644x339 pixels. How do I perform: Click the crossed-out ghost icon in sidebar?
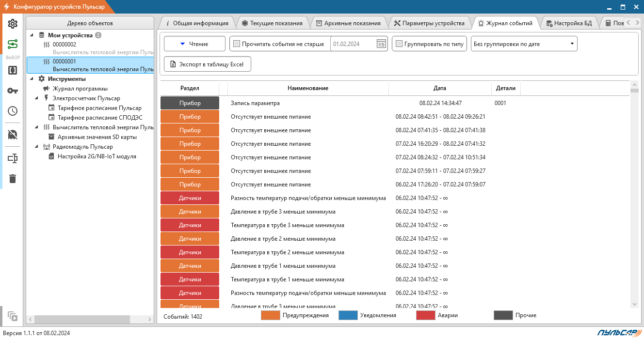pos(13,134)
